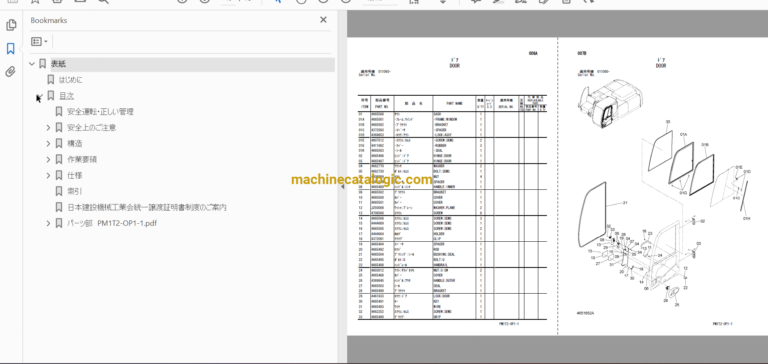Open the Attachments paperclip panel

[11, 72]
